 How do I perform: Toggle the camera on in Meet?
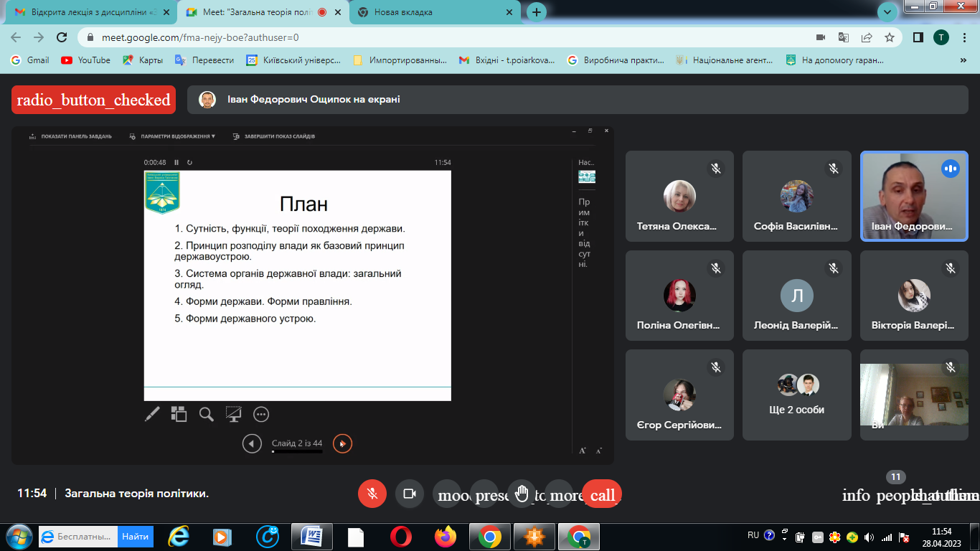click(x=410, y=494)
